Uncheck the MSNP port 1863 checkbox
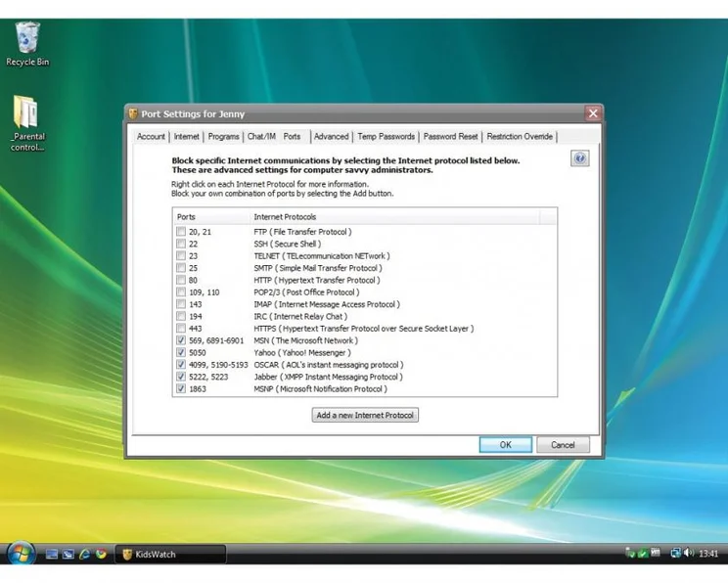 [x=181, y=388]
